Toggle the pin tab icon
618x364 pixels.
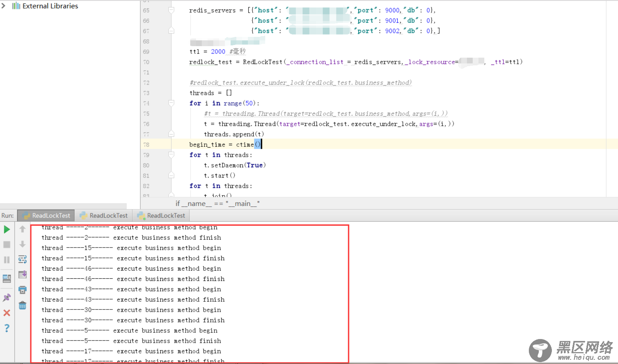tap(7, 298)
